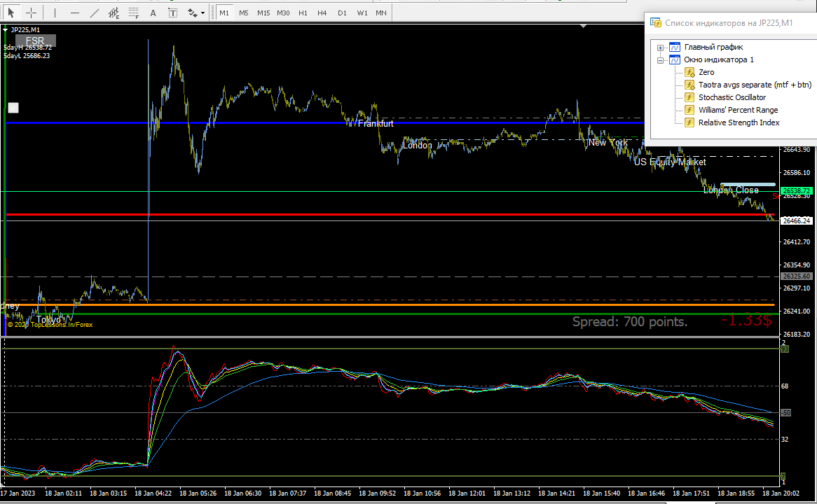
Task: Click the London Close label
Action: click(x=731, y=190)
